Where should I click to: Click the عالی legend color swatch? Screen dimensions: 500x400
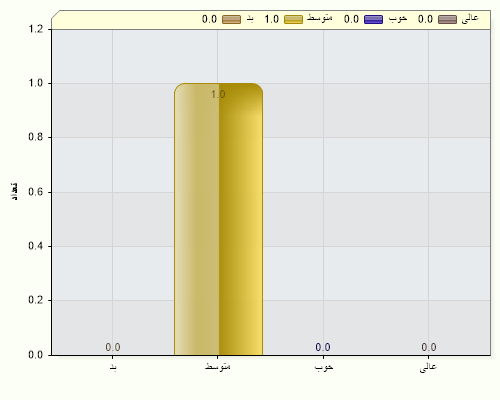(447, 19)
